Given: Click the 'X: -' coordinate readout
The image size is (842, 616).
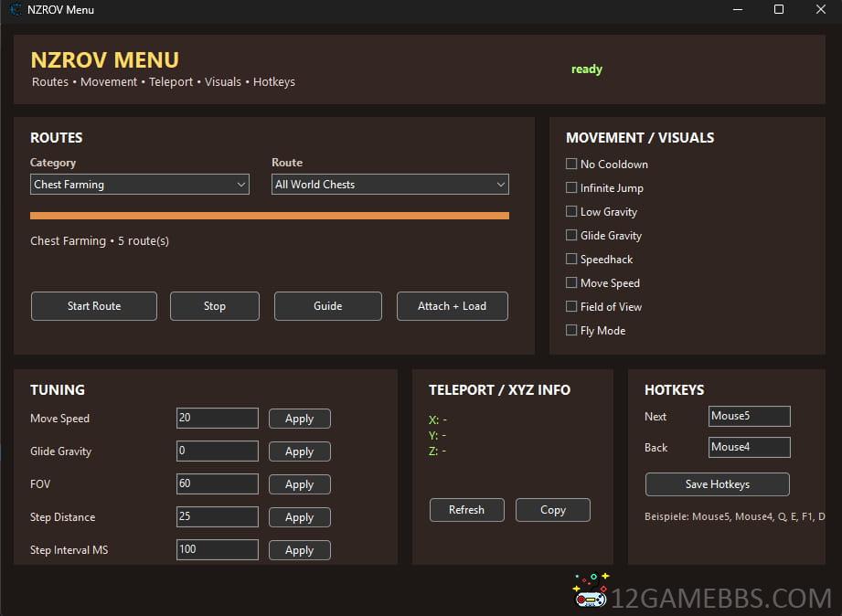Looking at the screenshot, I should 438,420.
